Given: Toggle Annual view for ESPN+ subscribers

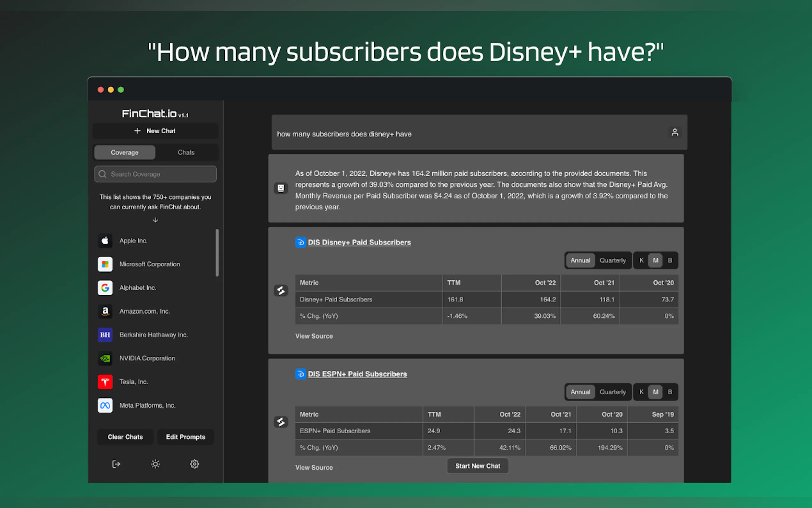Looking at the screenshot, I should pyautogui.click(x=580, y=392).
